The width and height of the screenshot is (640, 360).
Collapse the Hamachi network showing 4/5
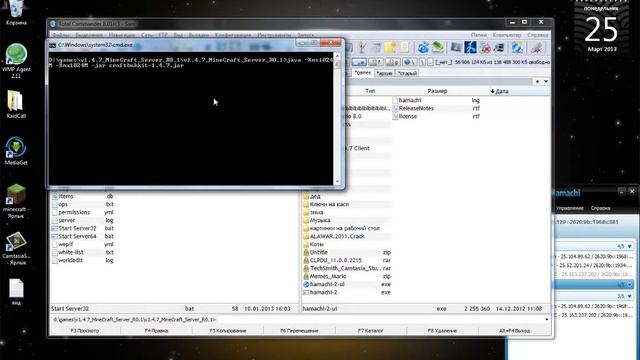(x=629, y=247)
